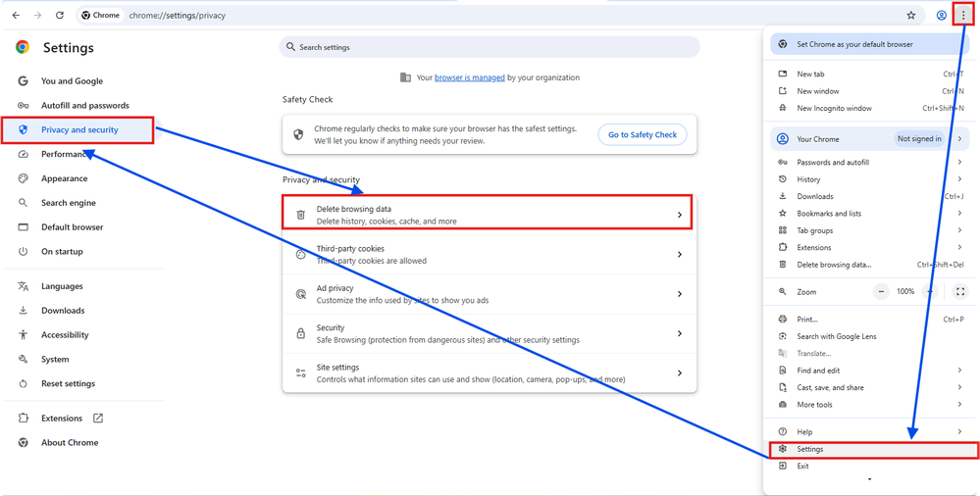
Task: Open About Chrome in the sidebar
Action: pos(70,442)
